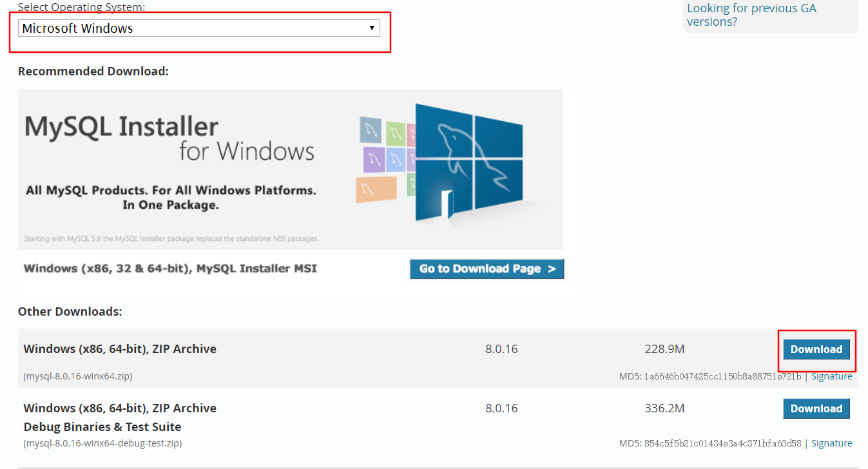This screenshot has height=469, width=868.
Task: Click 'Looking for previous GA versions?' link
Action: tap(751, 15)
